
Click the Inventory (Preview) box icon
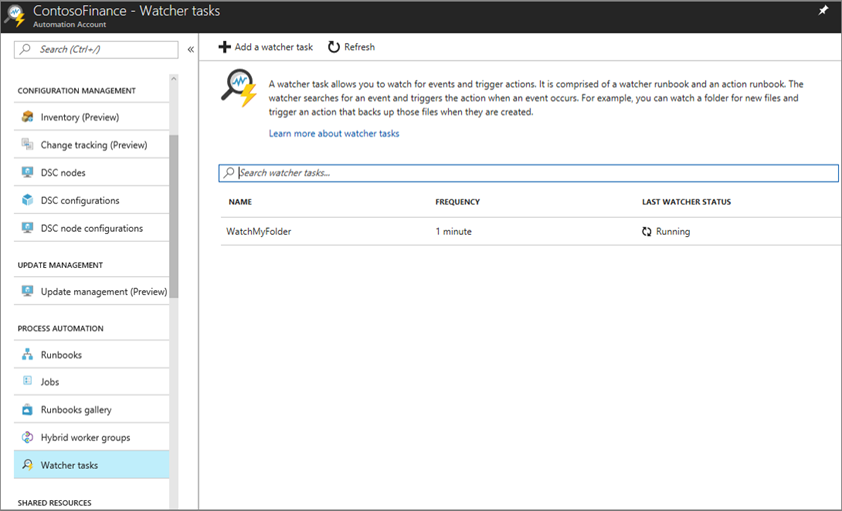pyautogui.click(x=27, y=116)
